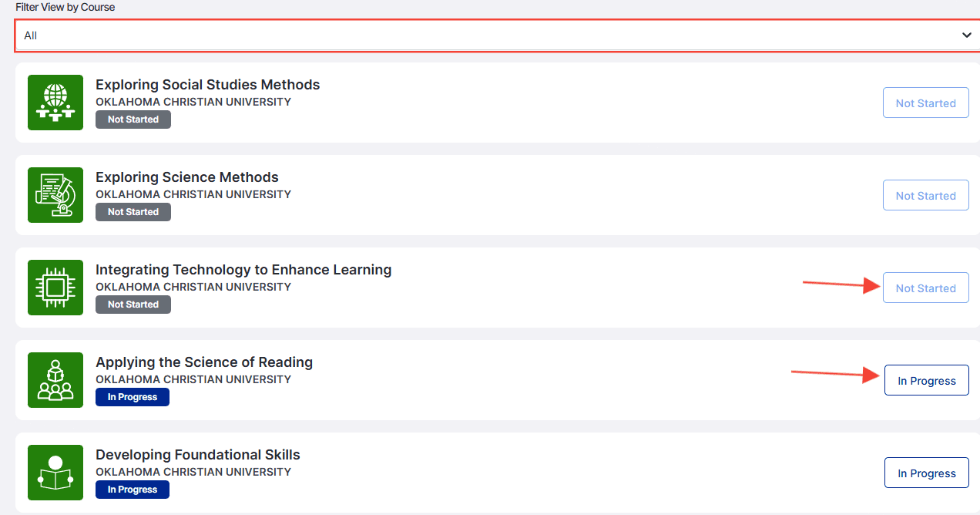The width and height of the screenshot is (980, 515).
Task: Click gray Not Started badge under Integrating Technology
Action: coord(133,305)
